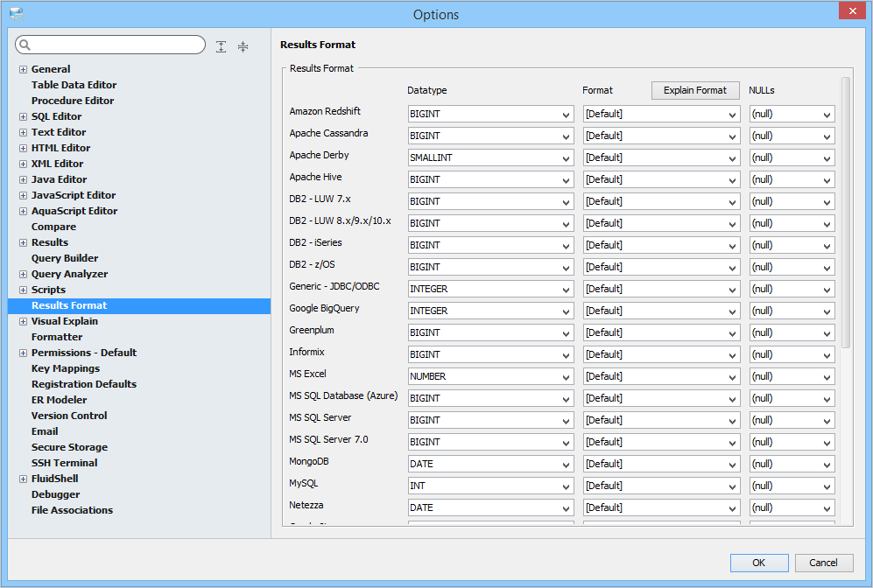Confirm with the OK button
Image resolution: width=873 pixels, height=588 pixels.
[x=759, y=563]
